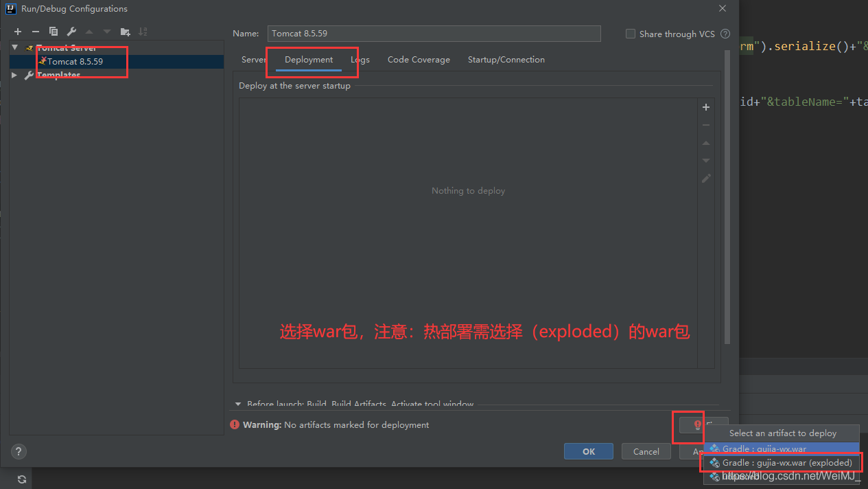Open Edit Defaults with wrench icon
Screen dimensions: 868x489
[x=71, y=31]
